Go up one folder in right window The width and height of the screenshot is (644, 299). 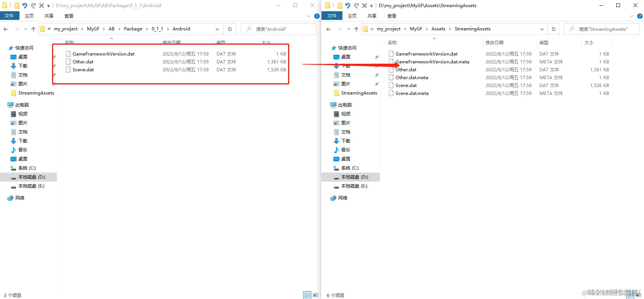coord(356,29)
